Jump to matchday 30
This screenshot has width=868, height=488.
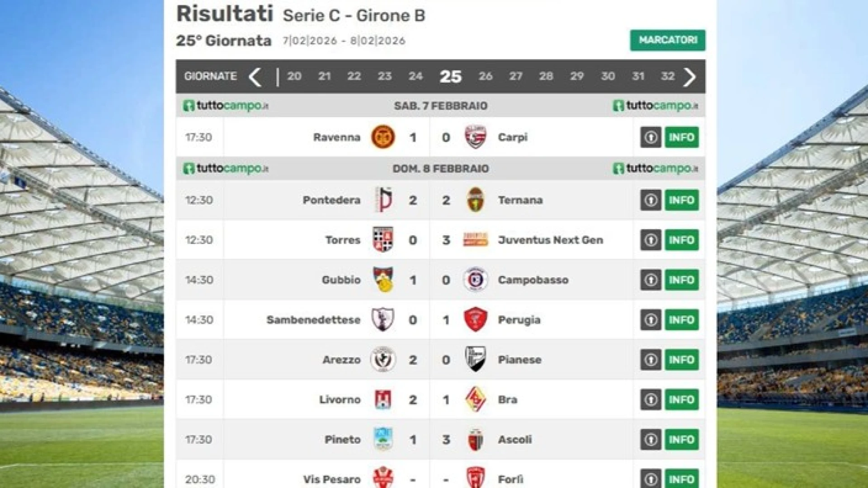tap(608, 76)
